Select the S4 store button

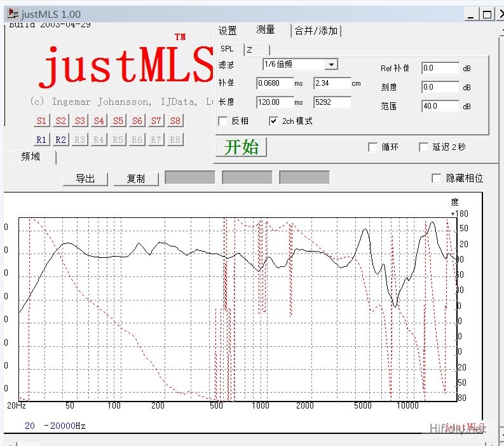[99, 121]
